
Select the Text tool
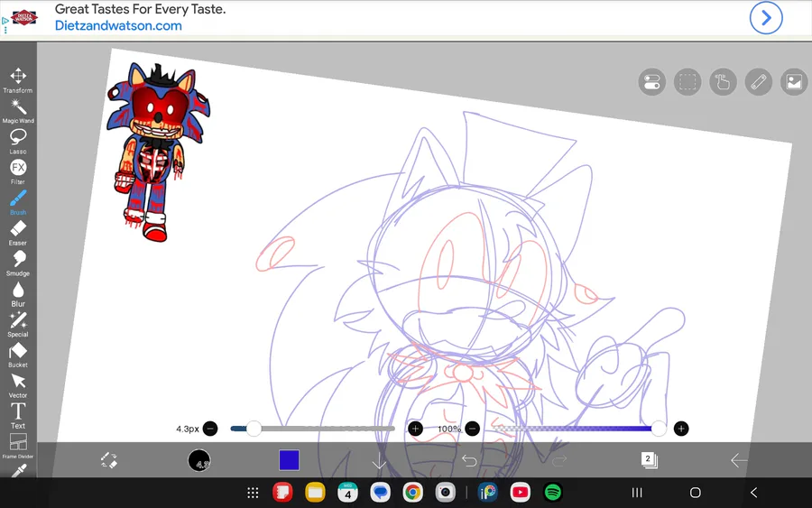tap(18, 416)
